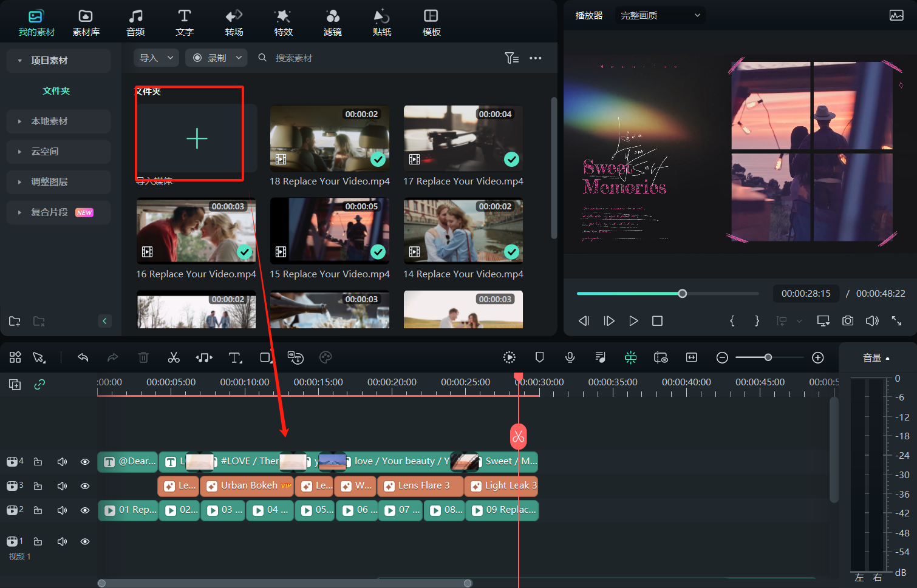Image resolution: width=917 pixels, height=588 pixels.
Task: Open the 导入 import dropdown
Action: [x=156, y=58]
